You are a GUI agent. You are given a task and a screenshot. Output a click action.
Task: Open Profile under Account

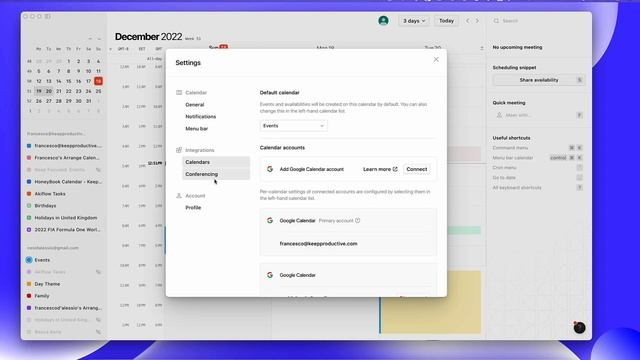tap(193, 208)
